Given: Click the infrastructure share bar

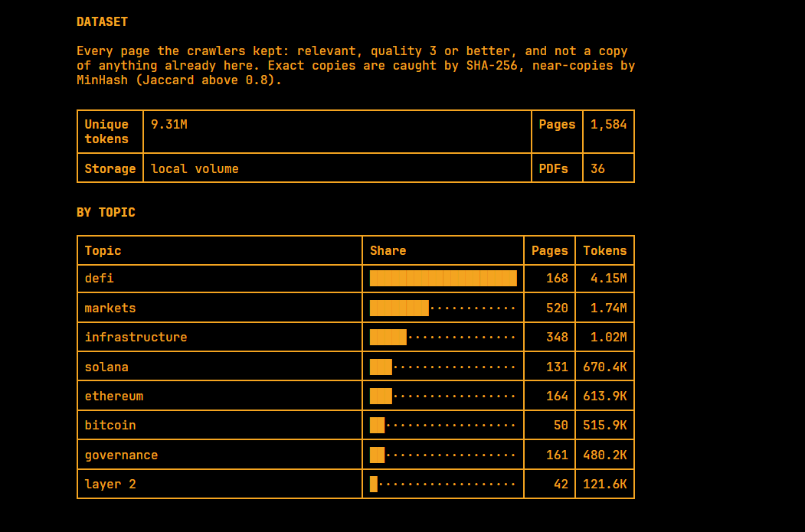Looking at the screenshot, I should [x=443, y=337].
